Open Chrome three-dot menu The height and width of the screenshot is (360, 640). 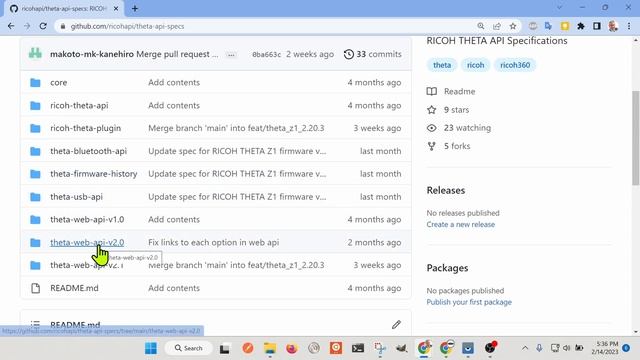tap(629, 26)
